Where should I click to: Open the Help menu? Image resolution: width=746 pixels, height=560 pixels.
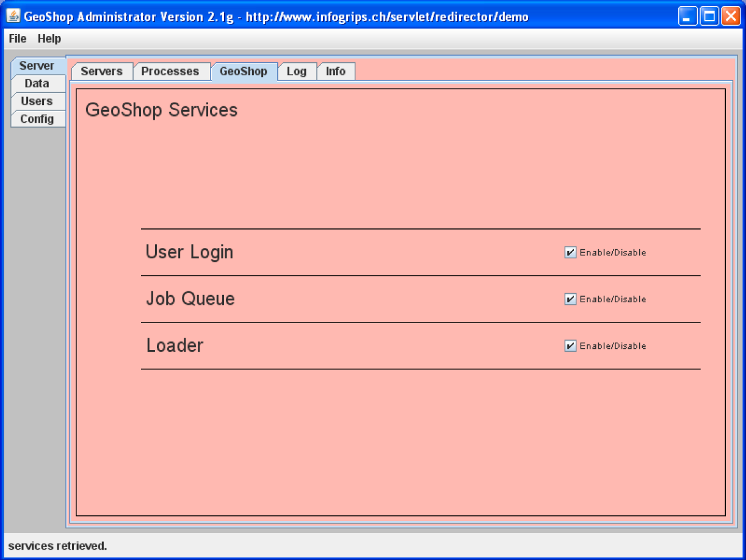point(49,38)
